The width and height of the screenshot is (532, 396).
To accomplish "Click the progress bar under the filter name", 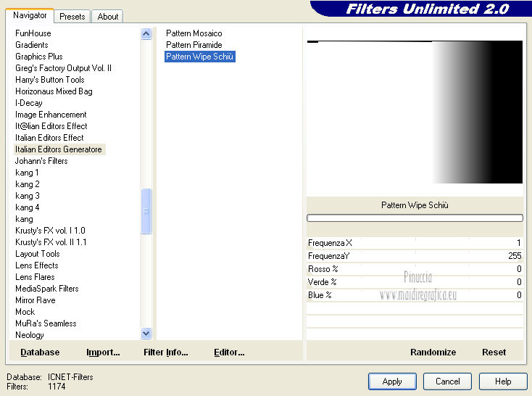I will [415, 218].
